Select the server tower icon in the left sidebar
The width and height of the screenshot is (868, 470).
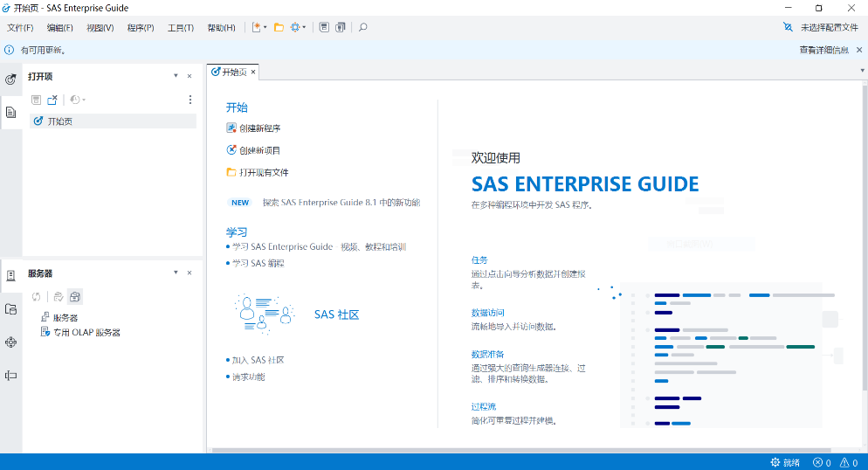point(10,276)
